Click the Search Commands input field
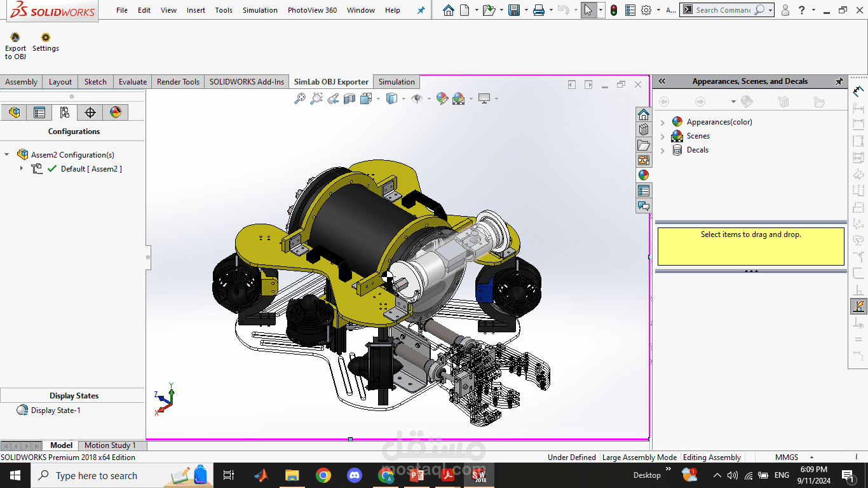This screenshot has width=868, height=488. pyautogui.click(x=722, y=10)
